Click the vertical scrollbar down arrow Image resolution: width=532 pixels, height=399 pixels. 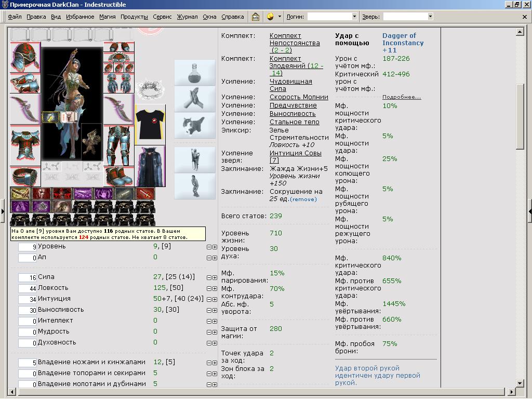(x=520, y=383)
